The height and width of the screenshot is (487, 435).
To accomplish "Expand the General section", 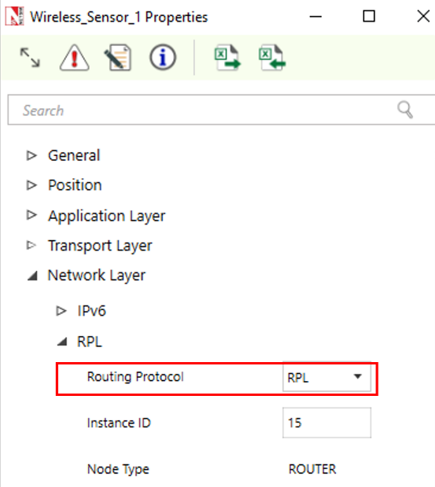I will coord(32,155).
